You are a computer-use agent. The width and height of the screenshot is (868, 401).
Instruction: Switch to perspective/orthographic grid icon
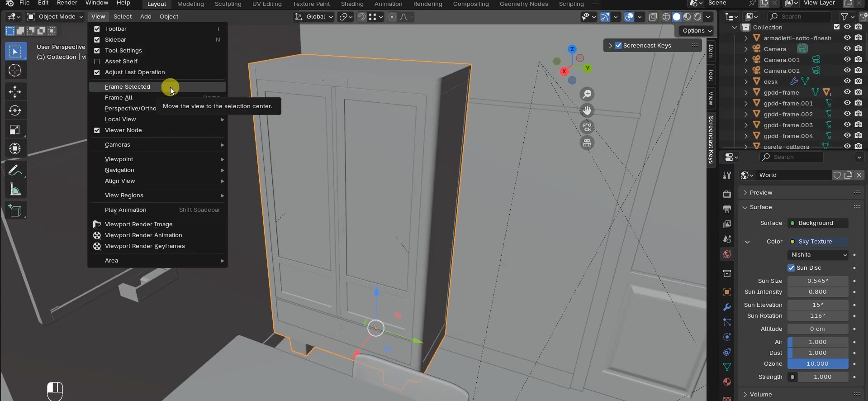tap(587, 143)
